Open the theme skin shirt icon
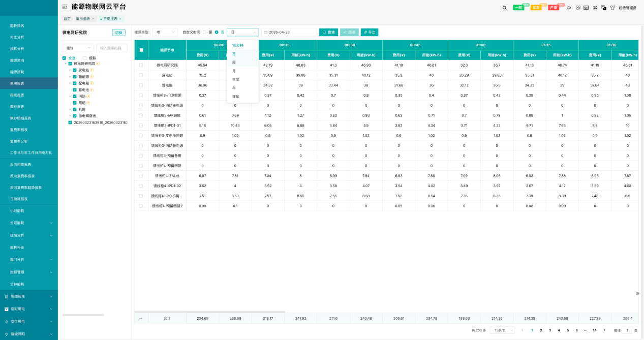Image resolution: width=644 pixels, height=340 pixels. [x=612, y=8]
